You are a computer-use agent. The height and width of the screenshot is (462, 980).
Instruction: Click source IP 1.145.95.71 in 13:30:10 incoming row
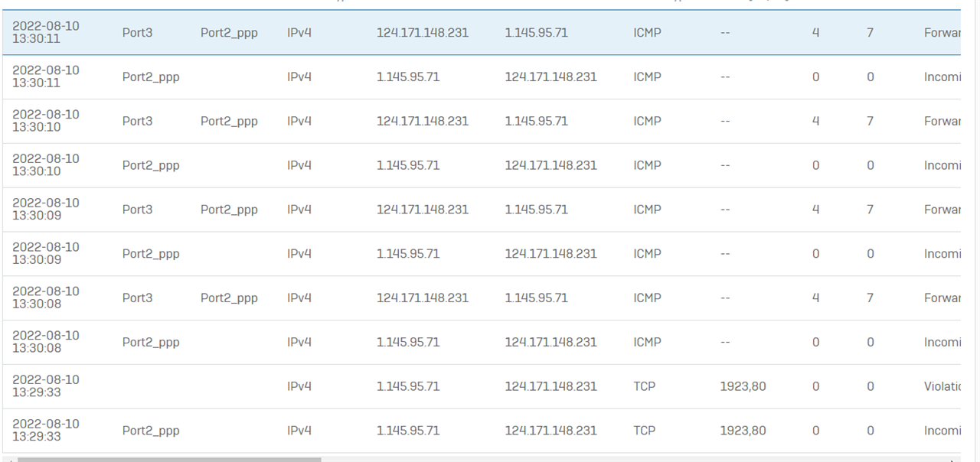[x=408, y=165]
